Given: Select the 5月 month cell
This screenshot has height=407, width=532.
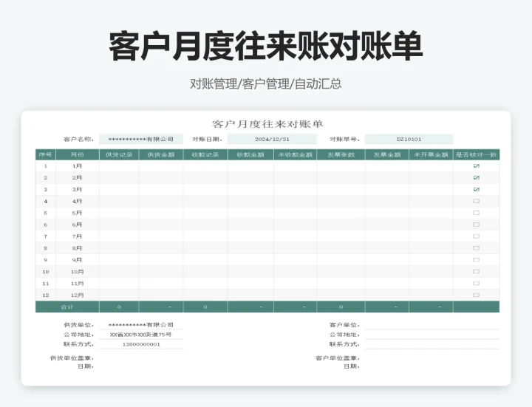Looking at the screenshot, I should pos(78,213).
